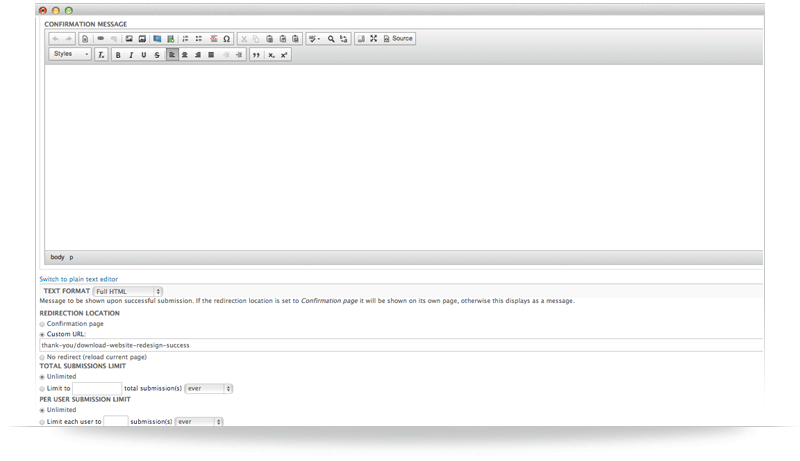The width and height of the screenshot is (800, 461).
Task: Click the Undo arrow in editor toolbar
Action: 56,39
